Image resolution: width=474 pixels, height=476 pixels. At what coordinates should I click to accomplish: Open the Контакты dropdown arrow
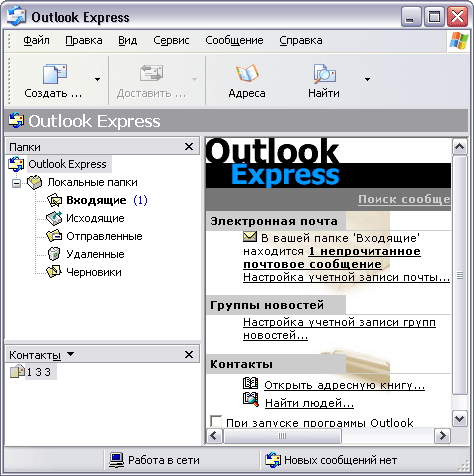[x=70, y=354]
